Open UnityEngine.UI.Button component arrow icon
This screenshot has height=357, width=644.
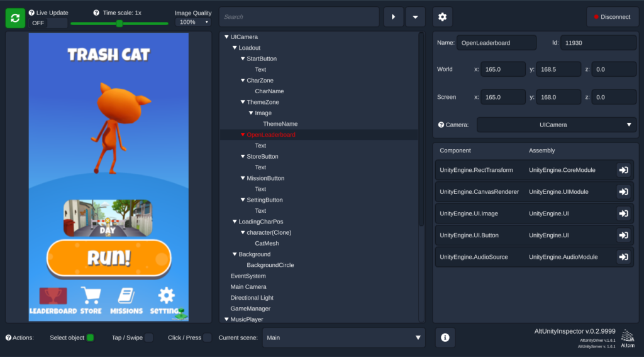tap(623, 235)
